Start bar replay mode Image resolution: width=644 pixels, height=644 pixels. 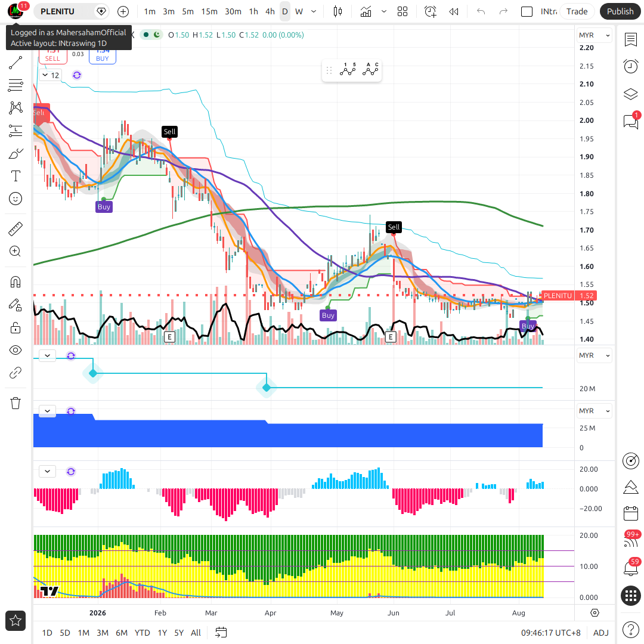[x=453, y=11]
